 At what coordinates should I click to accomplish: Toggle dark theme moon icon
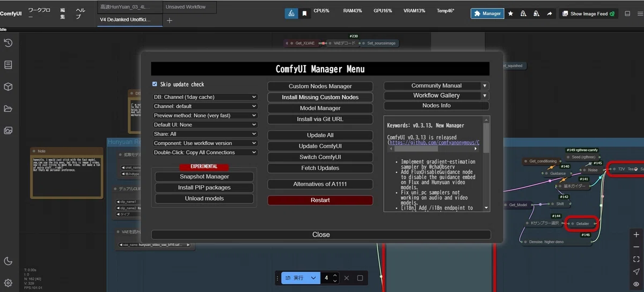click(8, 261)
